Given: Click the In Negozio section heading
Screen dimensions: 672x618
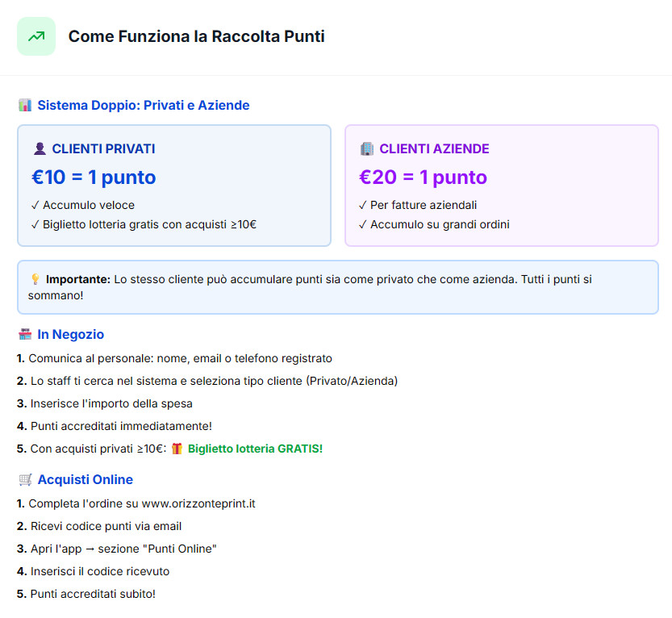Looking at the screenshot, I should coord(71,334).
